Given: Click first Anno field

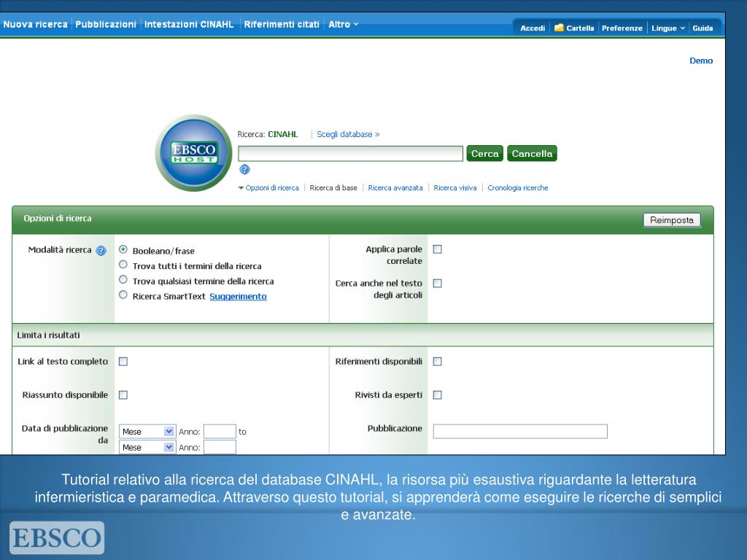Looking at the screenshot, I should [220, 432].
